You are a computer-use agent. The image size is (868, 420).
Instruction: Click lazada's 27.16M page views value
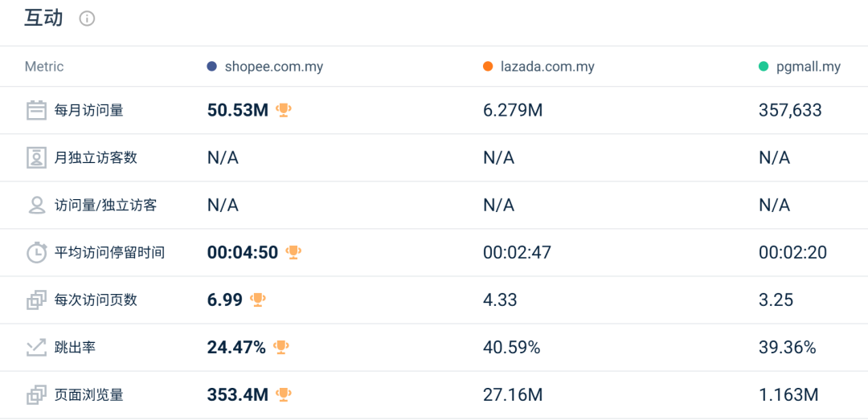pyautogui.click(x=513, y=395)
